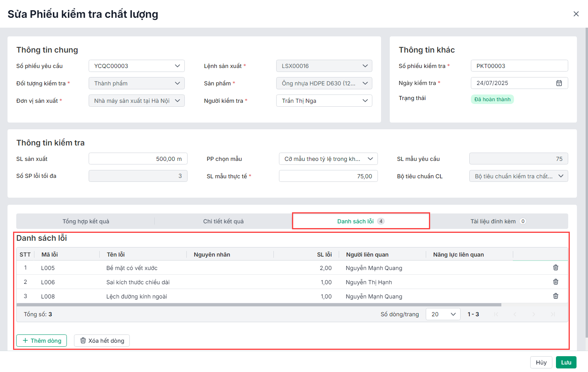Click the SL mẫu thực tế field

[x=328, y=176]
